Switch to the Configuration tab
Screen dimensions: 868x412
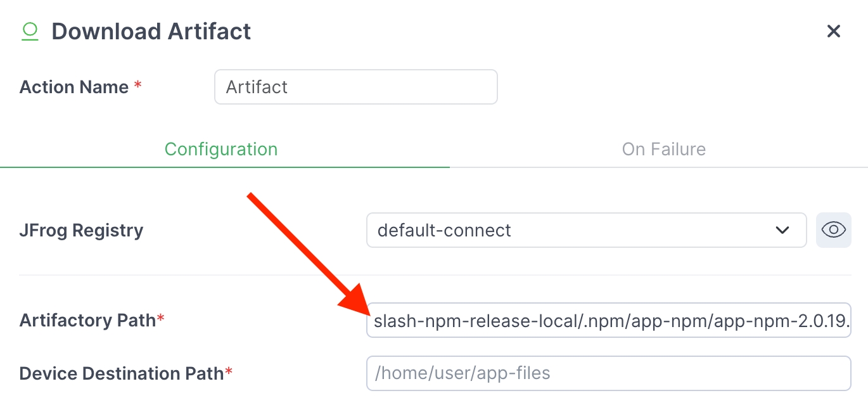point(221,149)
